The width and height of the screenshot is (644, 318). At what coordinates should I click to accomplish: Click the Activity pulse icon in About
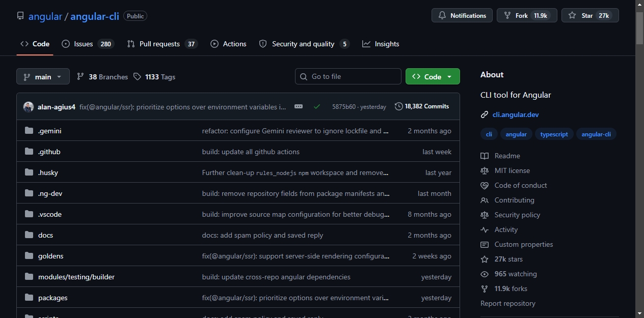(x=485, y=229)
